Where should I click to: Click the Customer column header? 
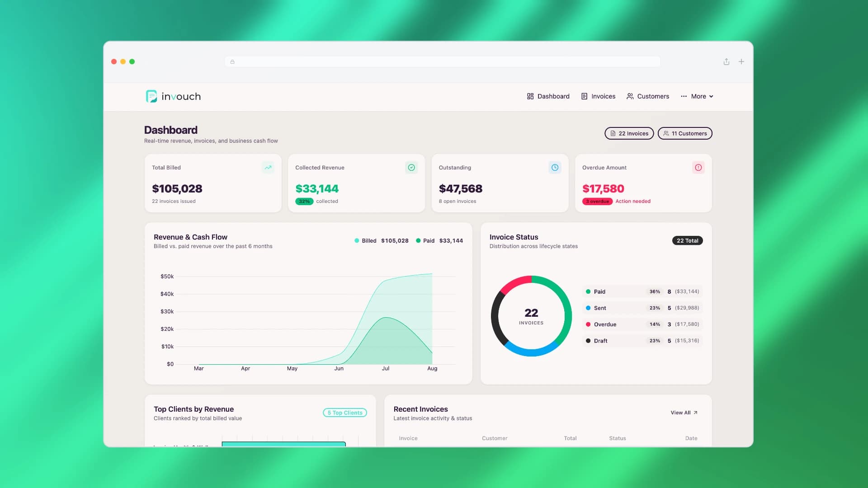[495, 438]
